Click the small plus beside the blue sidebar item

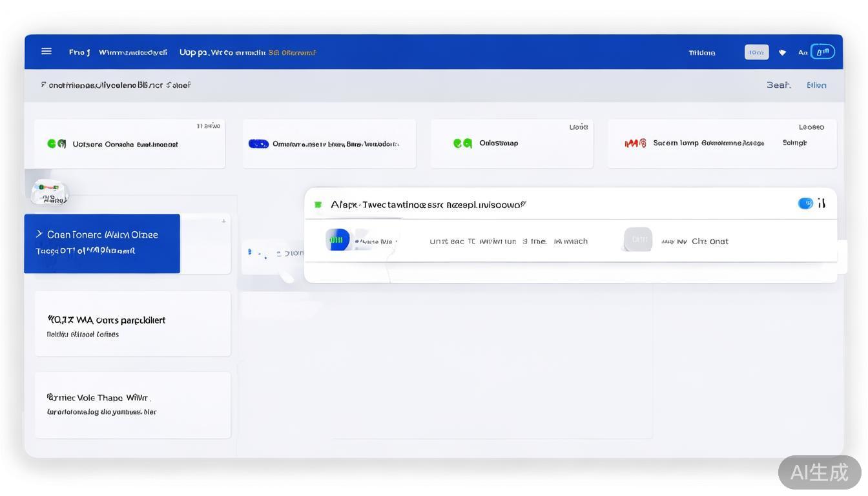click(223, 222)
